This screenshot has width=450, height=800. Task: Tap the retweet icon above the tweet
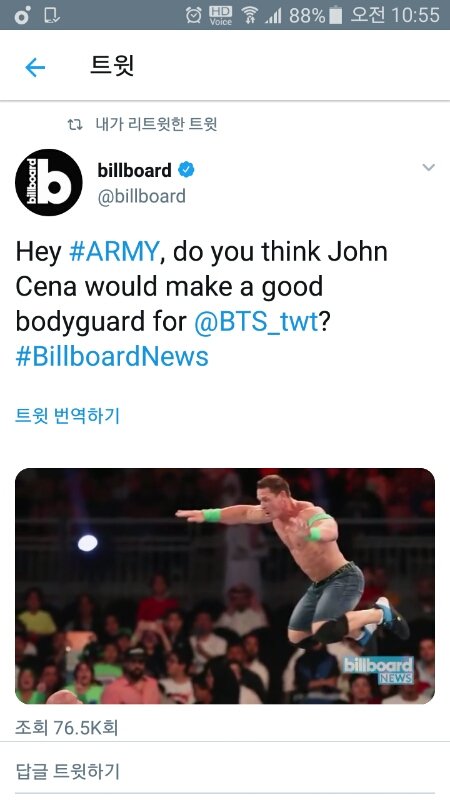75,124
